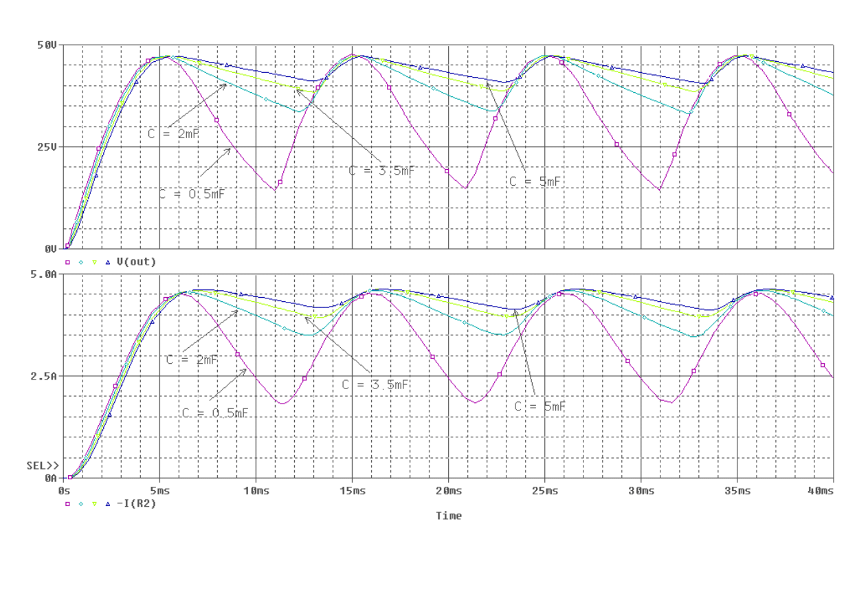
Task: Select the magenta square marker beside -I(R2)
Action: 67,504
